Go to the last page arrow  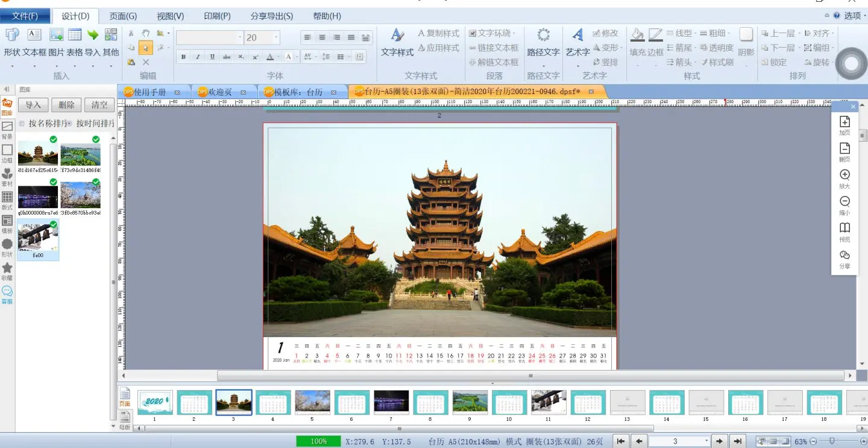point(737,441)
